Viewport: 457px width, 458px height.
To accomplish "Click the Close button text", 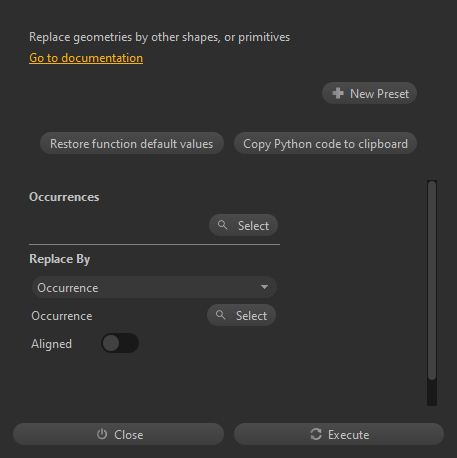I will 129,435.
